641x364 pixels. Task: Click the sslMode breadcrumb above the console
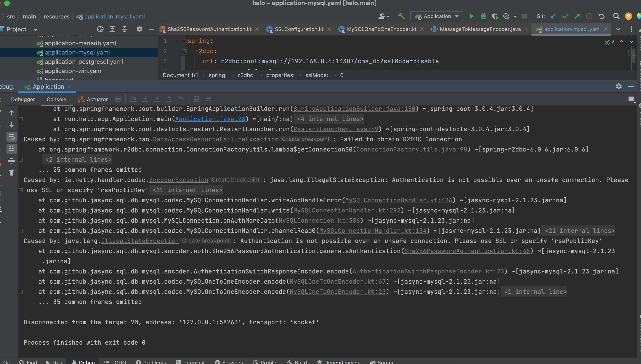tap(317, 75)
